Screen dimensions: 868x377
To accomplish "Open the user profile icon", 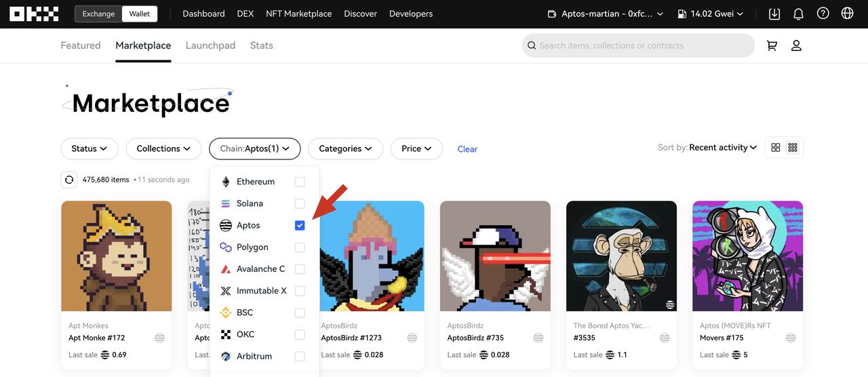I will click(x=796, y=45).
